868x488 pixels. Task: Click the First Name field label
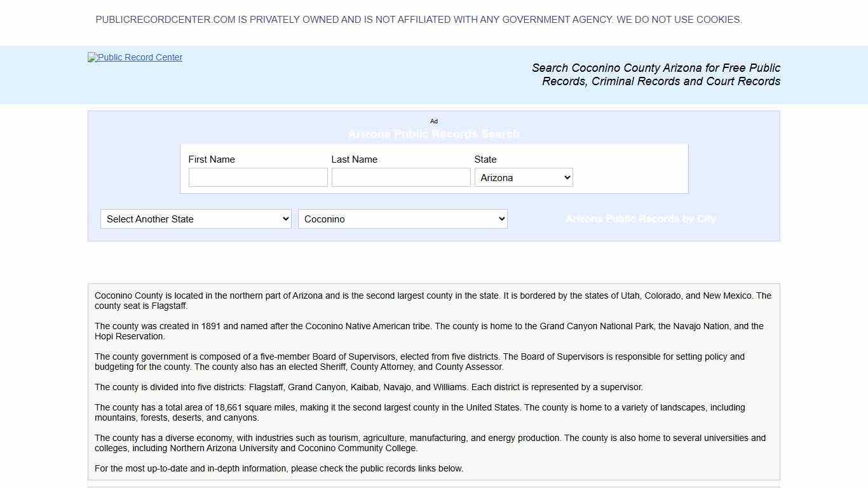pyautogui.click(x=212, y=159)
